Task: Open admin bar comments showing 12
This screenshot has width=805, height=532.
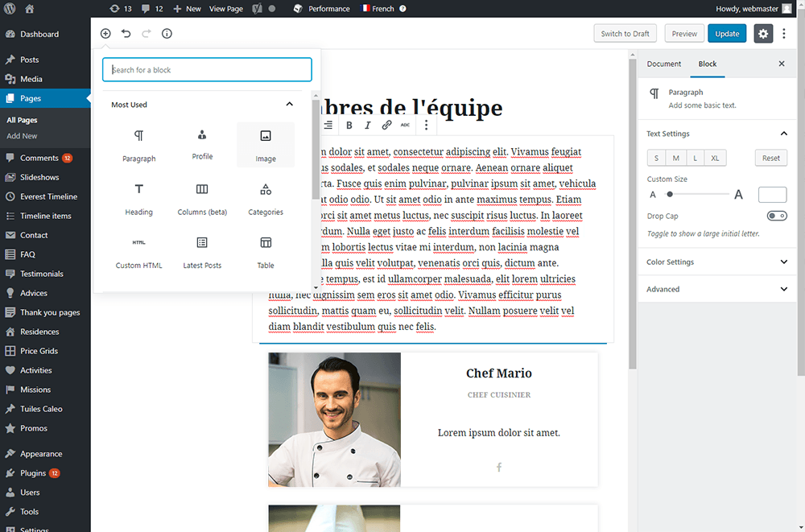Action: coord(152,8)
